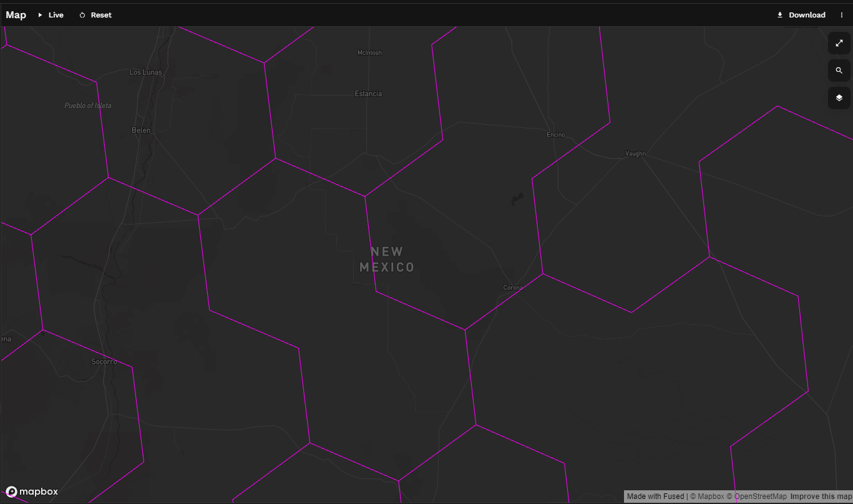
Task: Select the Pueblo of Isleta label
Action: click(x=88, y=105)
